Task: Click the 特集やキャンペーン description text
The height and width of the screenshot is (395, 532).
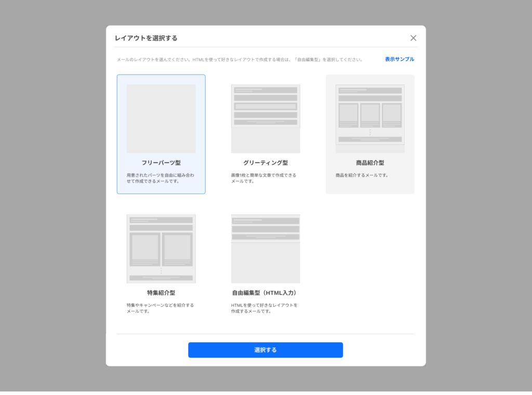Action: click(160, 308)
